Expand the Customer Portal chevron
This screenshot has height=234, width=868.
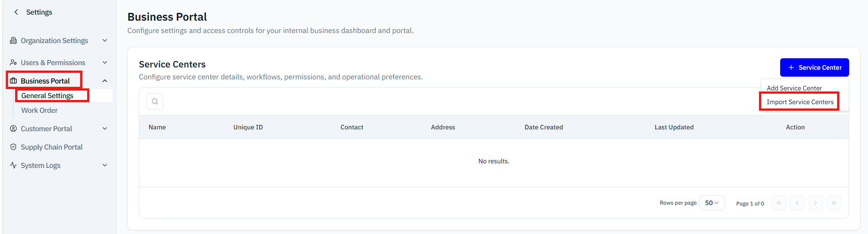[105, 128]
